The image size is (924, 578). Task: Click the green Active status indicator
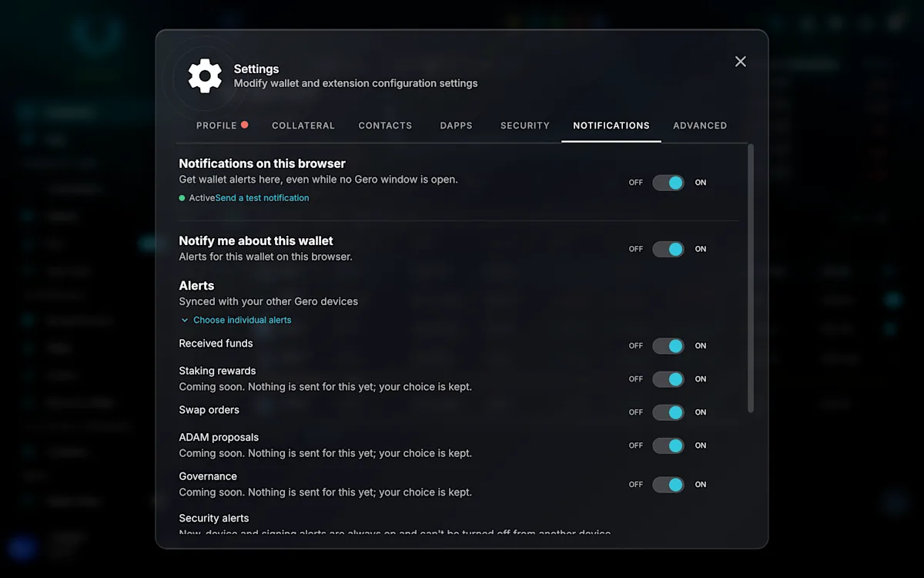(x=182, y=198)
